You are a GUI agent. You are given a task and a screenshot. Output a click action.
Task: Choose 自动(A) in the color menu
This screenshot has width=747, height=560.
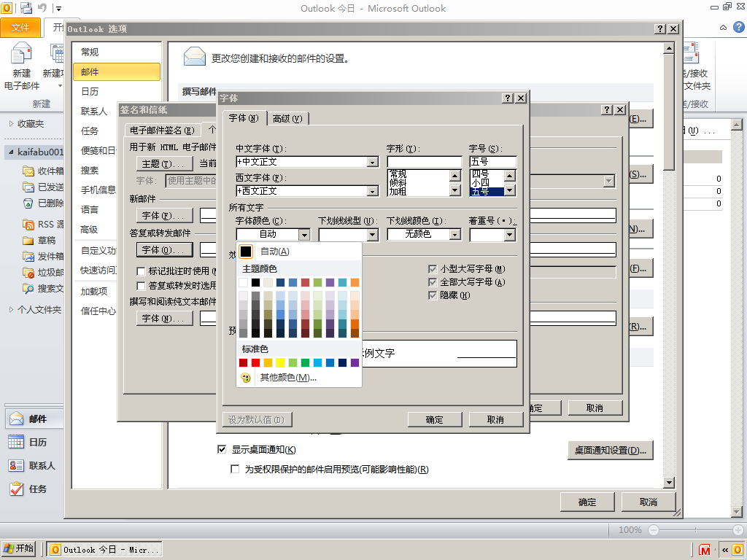click(x=298, y=252)
